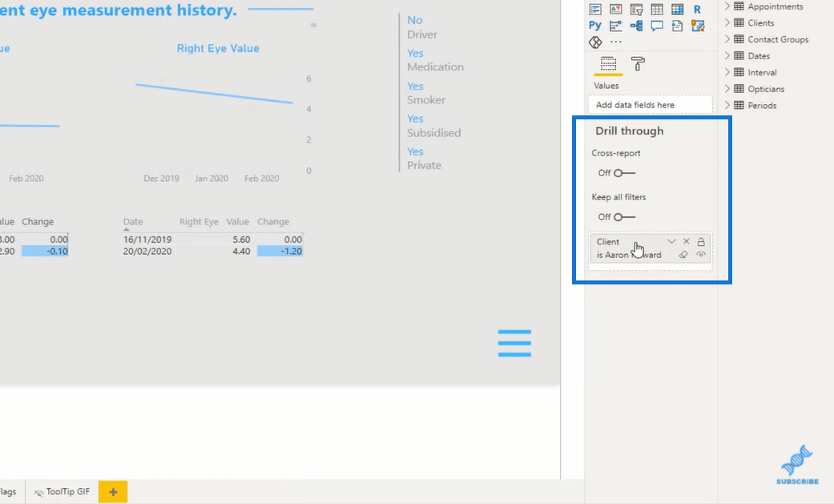This screenshot has height=504, width=834.
Task: Click the Right Eye column header
Action: pos(199,221)
